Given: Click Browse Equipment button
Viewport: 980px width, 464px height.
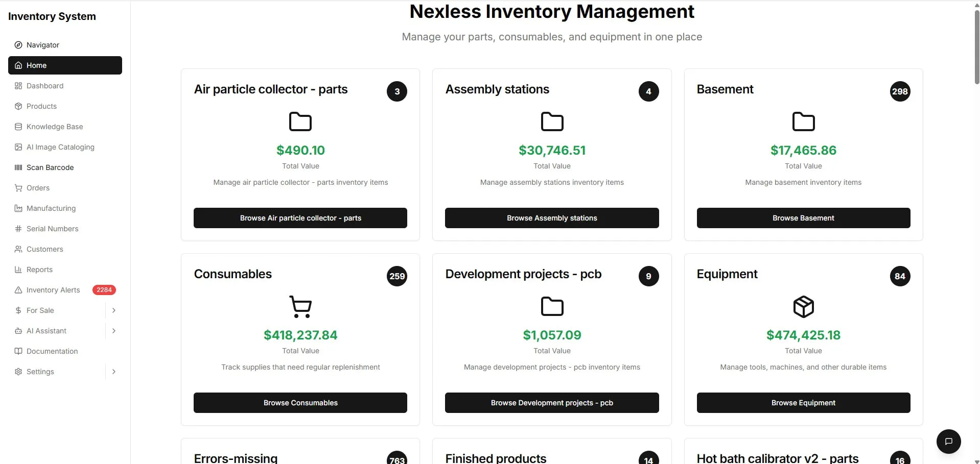Looking at the screenshot, I should 803,403.
